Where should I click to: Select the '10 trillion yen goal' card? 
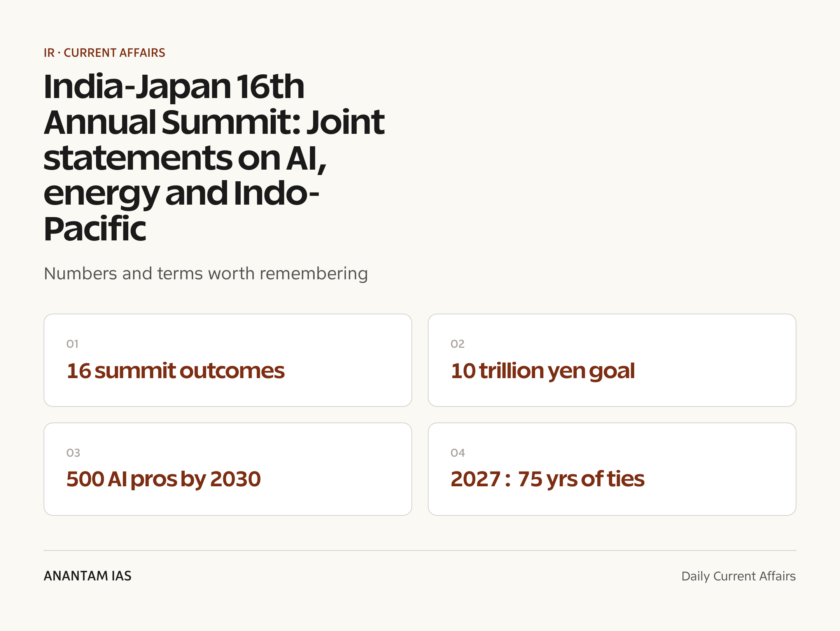click(x=612, y=360)
